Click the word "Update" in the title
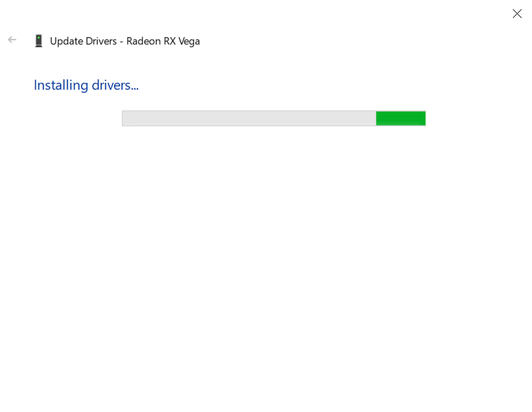 [x=65, y=42]
